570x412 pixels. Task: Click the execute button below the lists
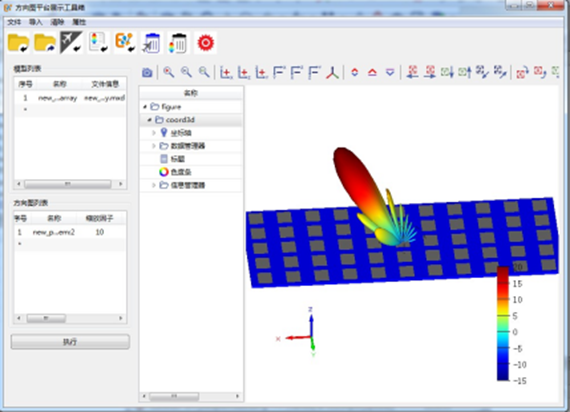coord(70,342)
